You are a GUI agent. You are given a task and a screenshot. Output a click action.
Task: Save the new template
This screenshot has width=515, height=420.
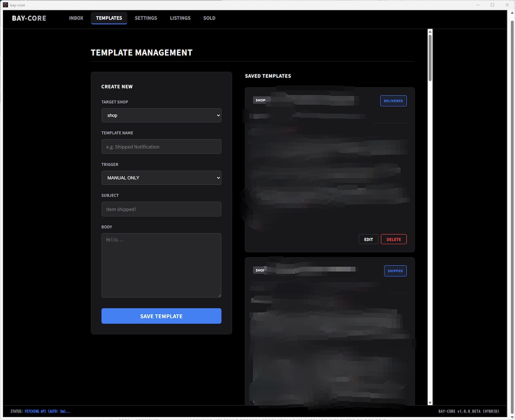pos(161,316)
